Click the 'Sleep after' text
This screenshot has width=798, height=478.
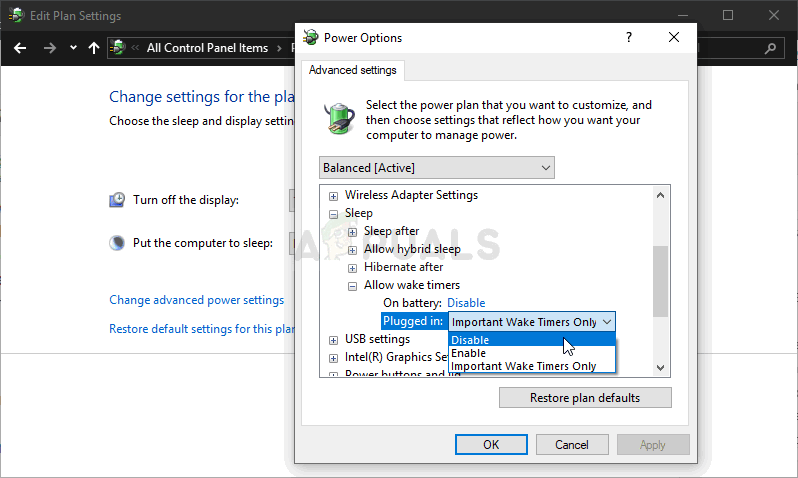[x=391, y=231]
